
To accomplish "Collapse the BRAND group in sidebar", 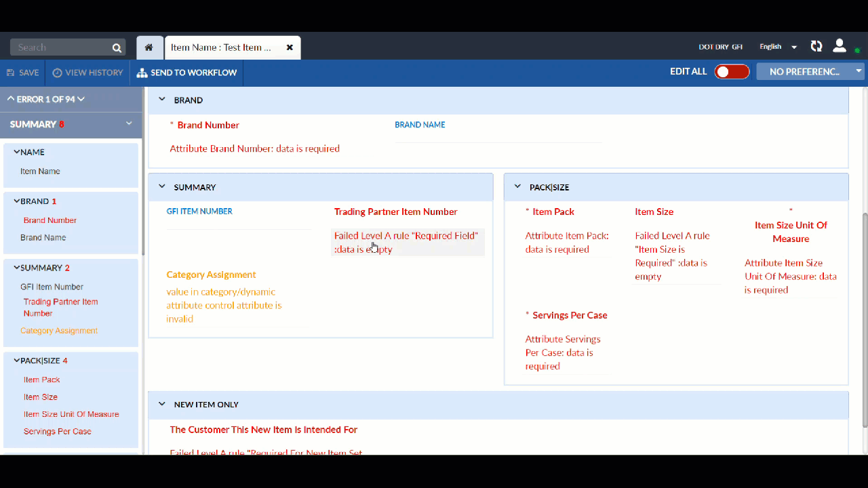I will [17, 201].
